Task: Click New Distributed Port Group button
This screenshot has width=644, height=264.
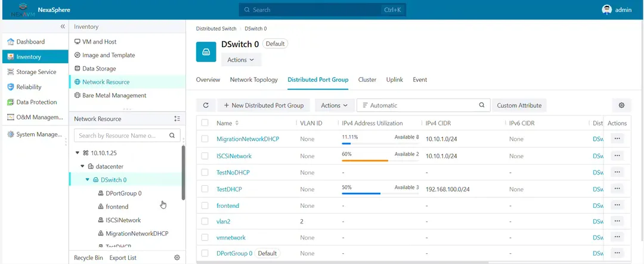Action: click(264, 105)
